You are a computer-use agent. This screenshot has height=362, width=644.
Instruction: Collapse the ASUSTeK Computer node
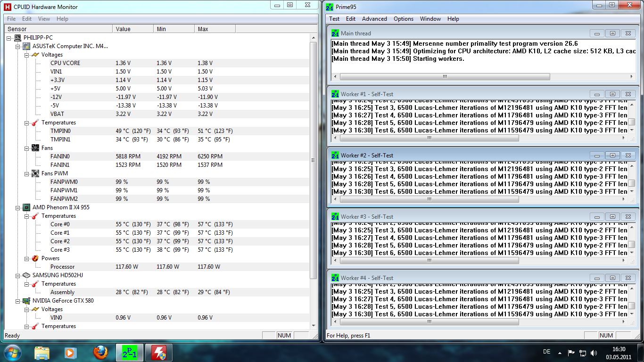click(18, 46)
